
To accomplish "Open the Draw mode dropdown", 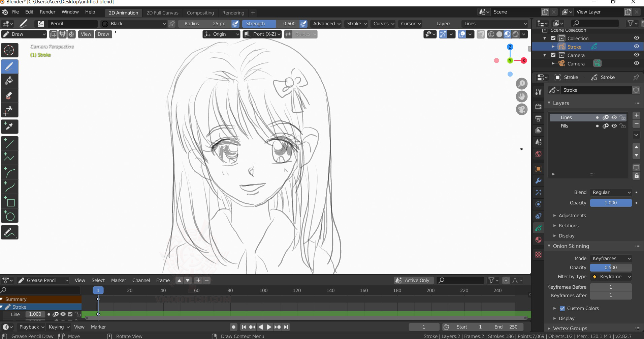I will [24, 34].
